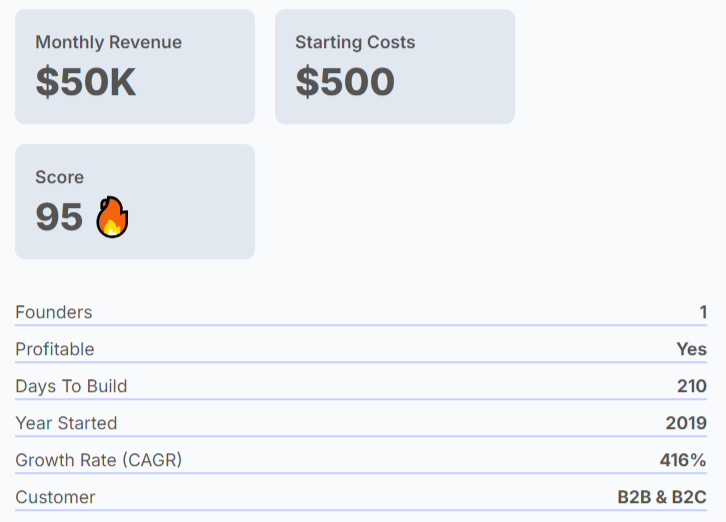Select the Founders row label
The image size is (726, 522).
tap(54, 312)
